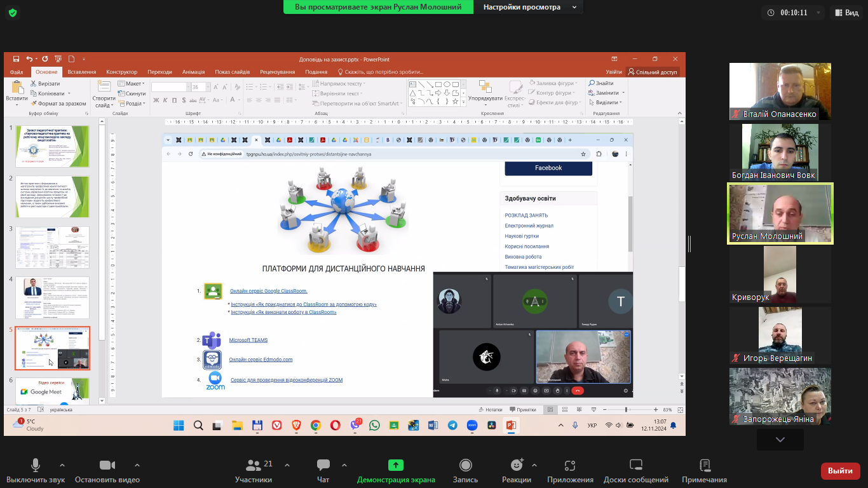The width and height of the screenshot is (868, 488).
Task: Leave the meeting with Выйти button
Action: pyautogui.click(x=840, y=471)
